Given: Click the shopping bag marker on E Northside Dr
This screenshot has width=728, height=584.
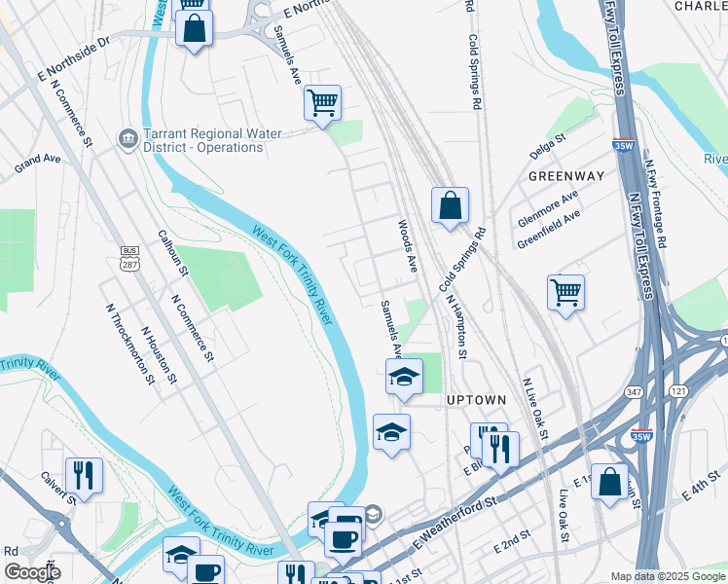Looking at the screenshot, I should 194,29.
